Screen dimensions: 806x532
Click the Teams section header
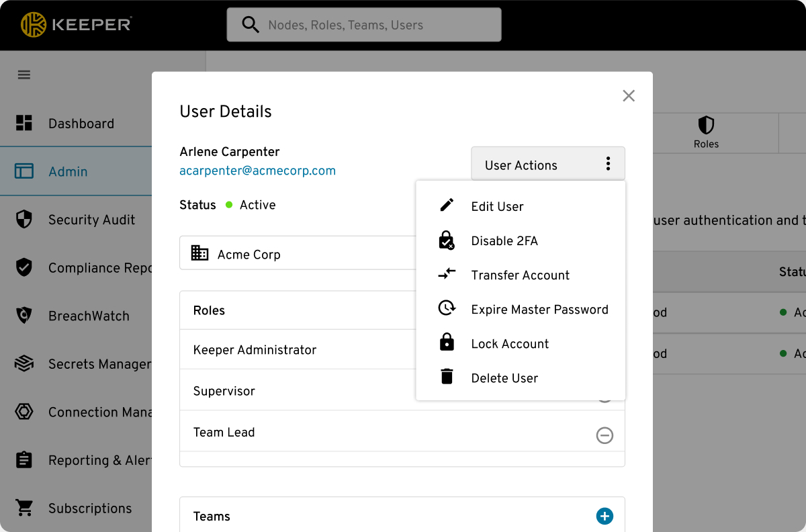pos(212,516)
